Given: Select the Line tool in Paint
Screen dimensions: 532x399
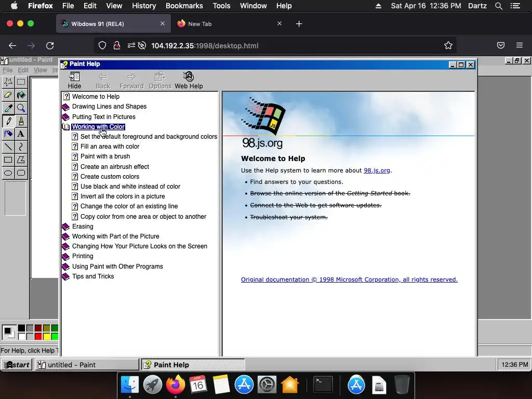Looking at the screenshot, I should coord(8,147).
